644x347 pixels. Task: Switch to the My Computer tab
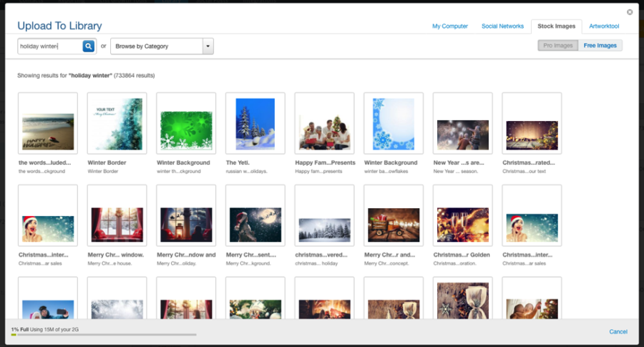click(x=450, y=26)
